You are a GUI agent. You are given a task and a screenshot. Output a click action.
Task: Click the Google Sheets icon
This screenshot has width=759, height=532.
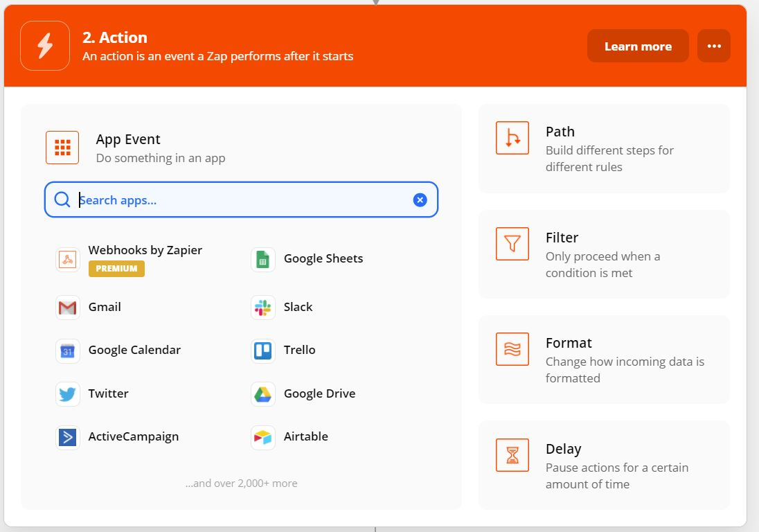[x=263, y=260]
